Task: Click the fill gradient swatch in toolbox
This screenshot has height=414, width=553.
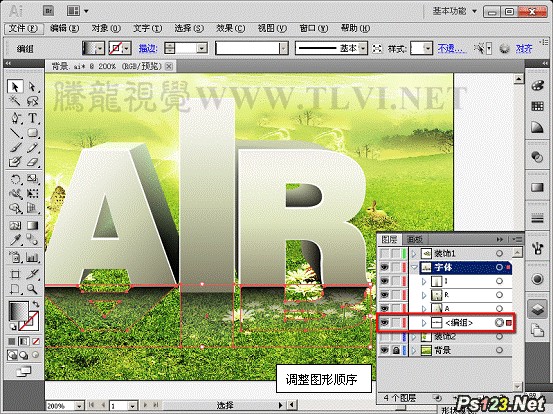Action: click(19, 311)
